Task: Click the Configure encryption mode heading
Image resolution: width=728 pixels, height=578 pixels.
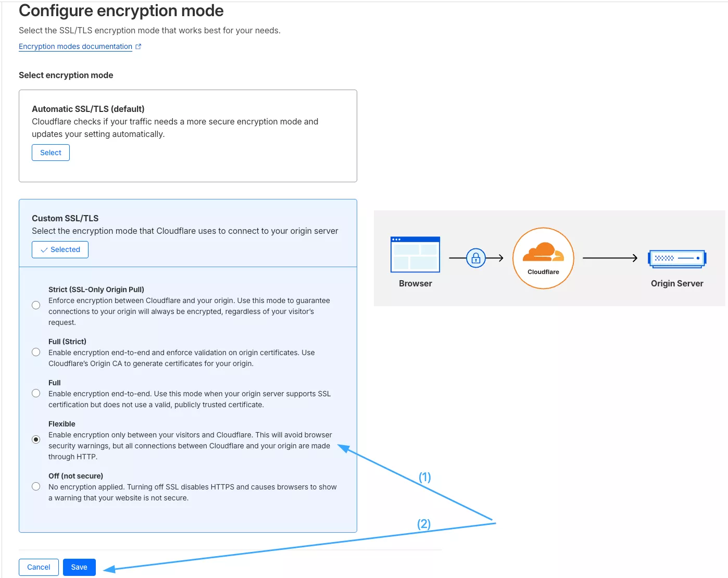Action: (x=121, y=10)
